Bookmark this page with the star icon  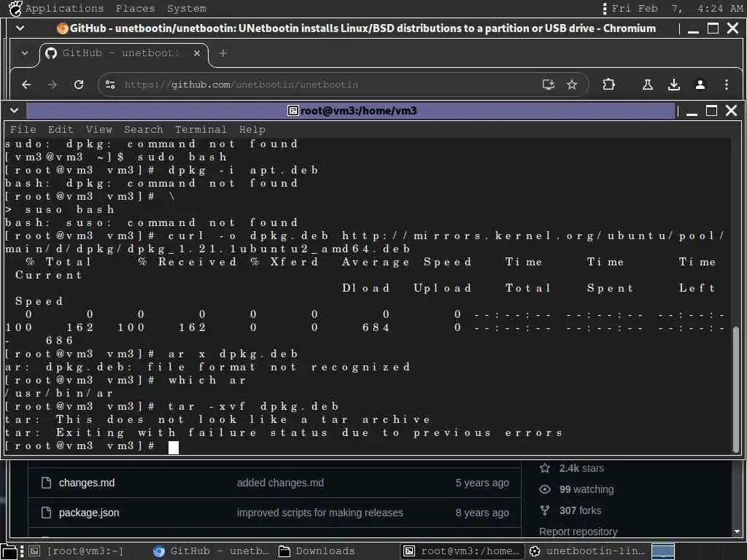pyautogui.click(x=572, y=85)
